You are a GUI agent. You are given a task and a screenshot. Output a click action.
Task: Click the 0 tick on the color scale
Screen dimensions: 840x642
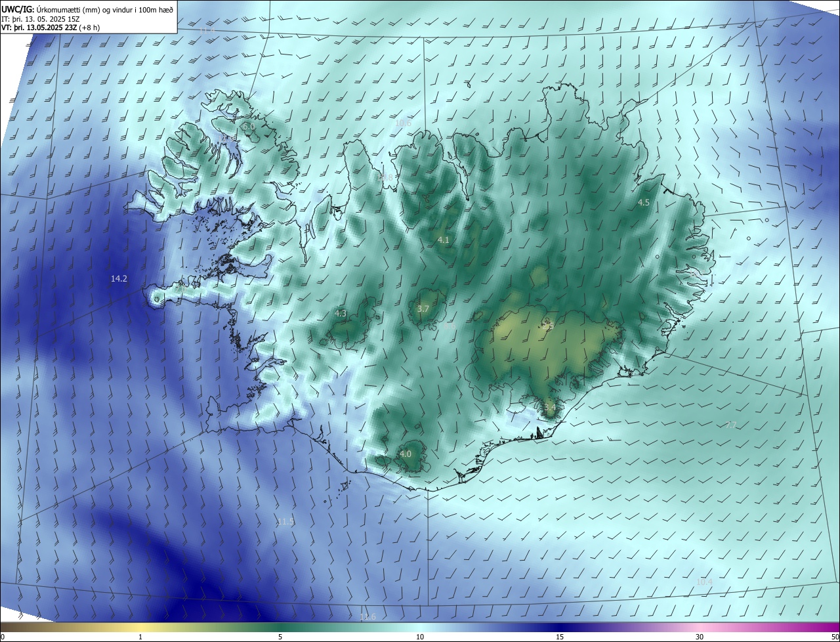click(3, 637)
